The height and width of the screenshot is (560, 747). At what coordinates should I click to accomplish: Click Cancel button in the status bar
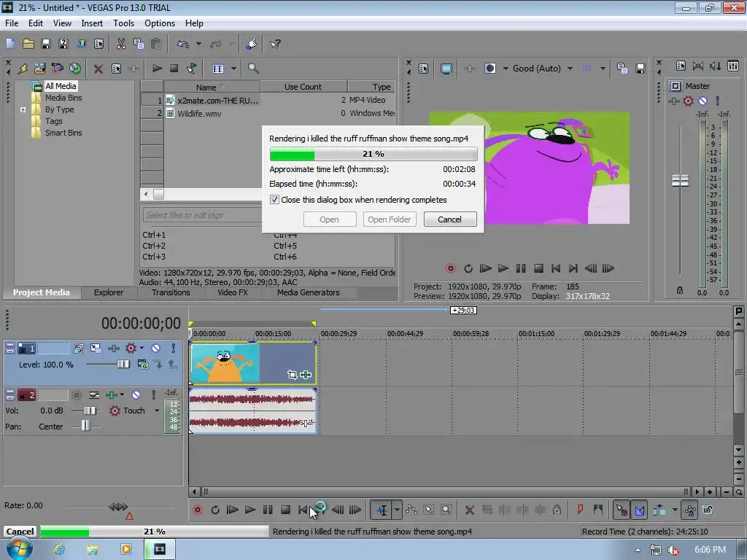pyautogui.click(x=20, y=532)
